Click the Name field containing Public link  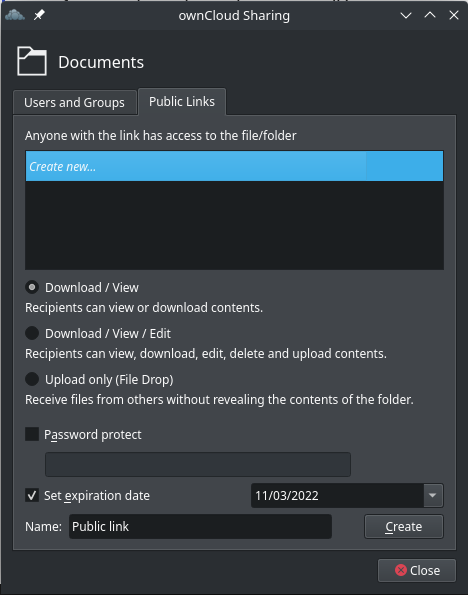coord(200,526)
